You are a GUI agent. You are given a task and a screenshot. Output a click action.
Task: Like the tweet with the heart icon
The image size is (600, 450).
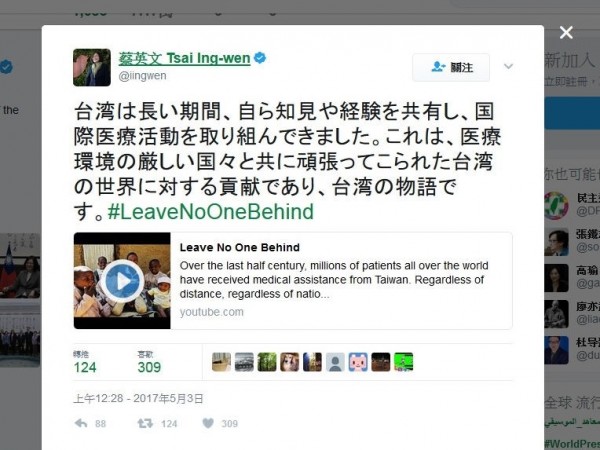pos(208,423)
